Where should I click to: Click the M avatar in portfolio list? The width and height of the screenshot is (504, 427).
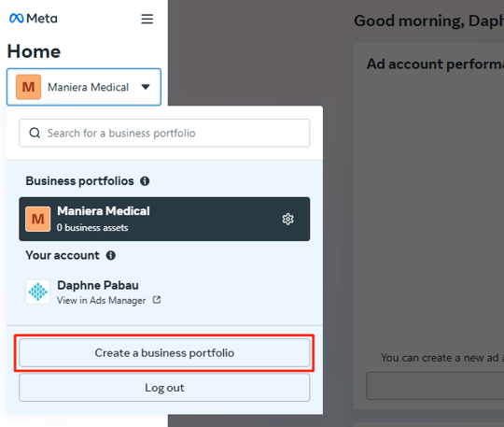pos(38,220)
